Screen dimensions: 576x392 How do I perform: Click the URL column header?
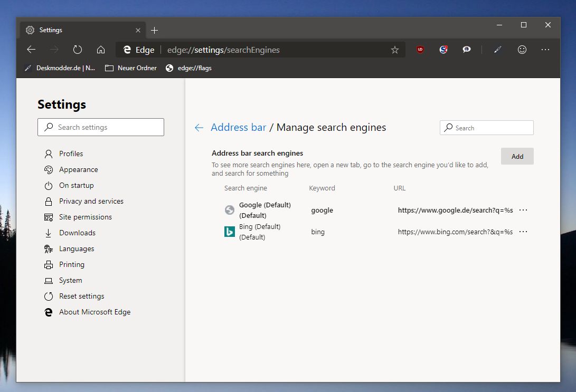(x=399, y=188)
